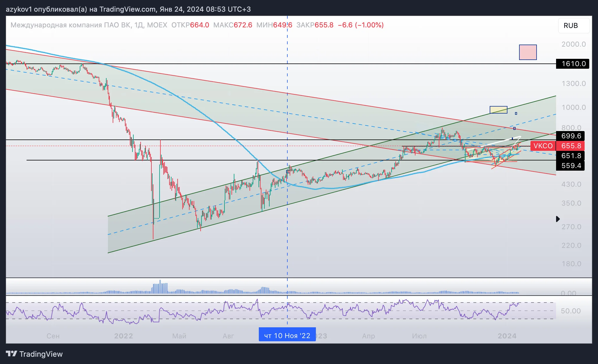Click the Июл time axis label
Screen dimensions: 598x364
pos(419,336)
